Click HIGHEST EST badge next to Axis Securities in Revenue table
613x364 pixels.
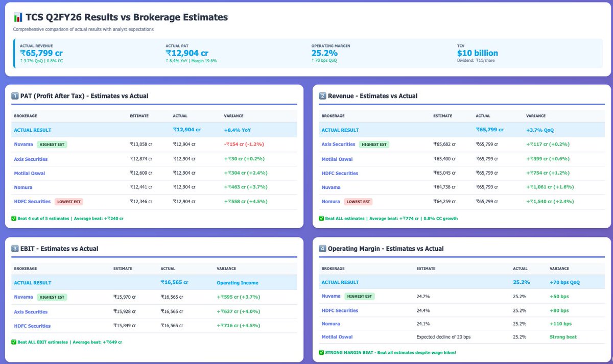point(374,144)
